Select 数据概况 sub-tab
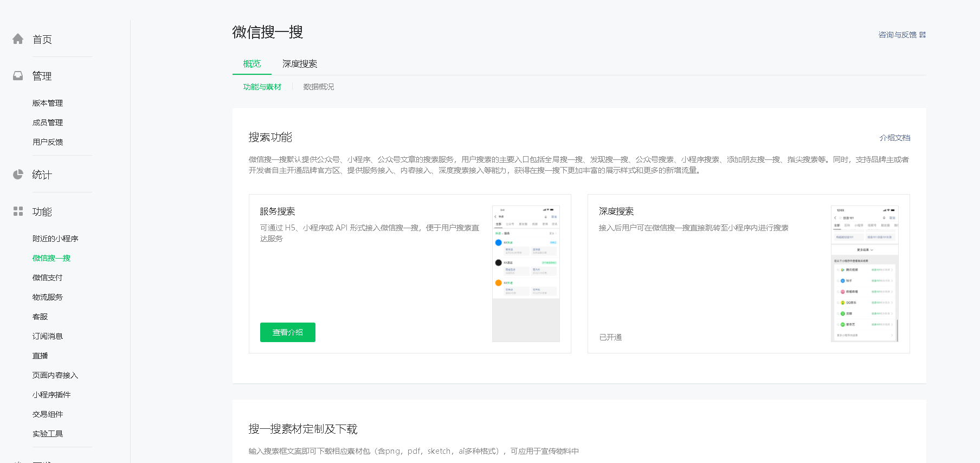This screenshot has height=463, width=980. point(319,87)
